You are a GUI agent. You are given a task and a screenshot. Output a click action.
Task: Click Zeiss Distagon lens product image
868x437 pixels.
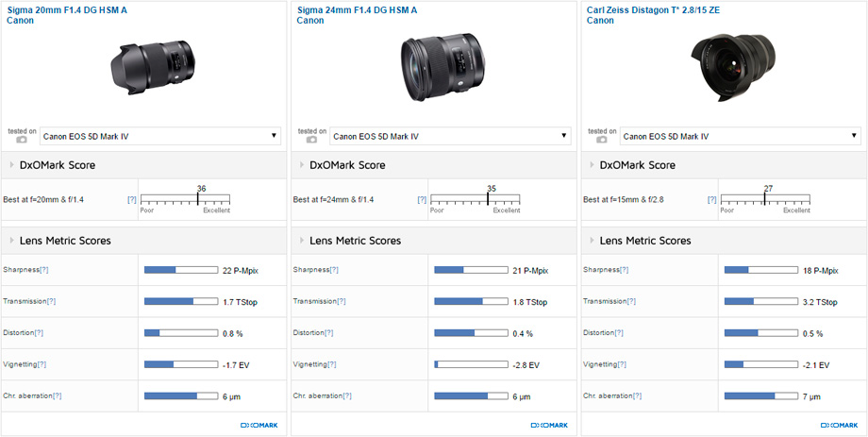(x=733, y=68)
